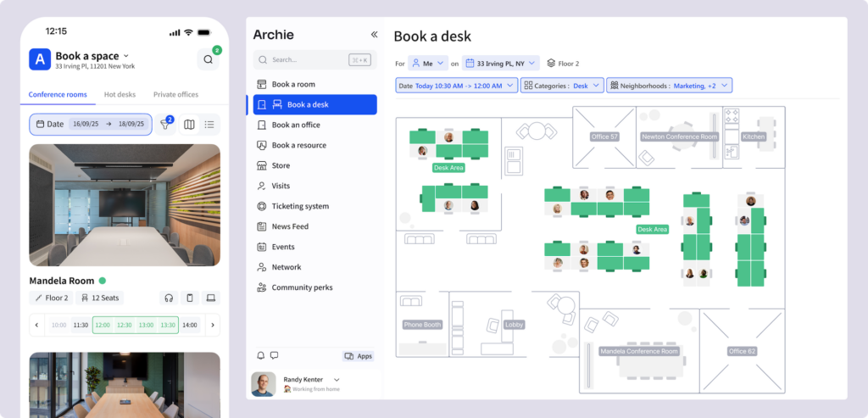
Task: Click the Floor 2 layers icon
Action: 551,64
